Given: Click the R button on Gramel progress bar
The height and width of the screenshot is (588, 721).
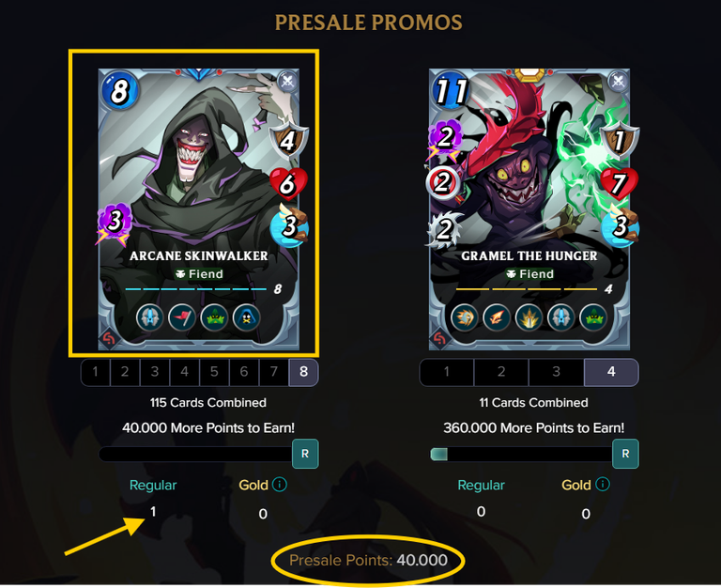Looking at the screenshot, I should click(x=625, y=454).
